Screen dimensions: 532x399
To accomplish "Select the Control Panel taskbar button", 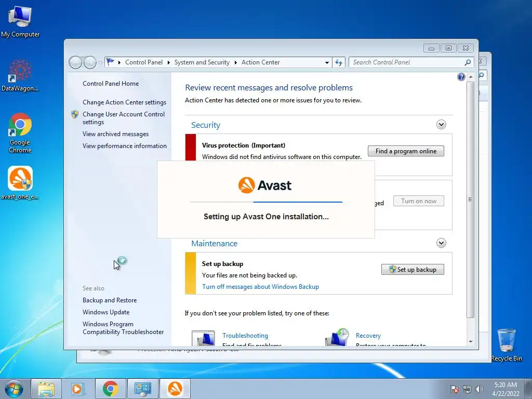I will tap(143, 389).
